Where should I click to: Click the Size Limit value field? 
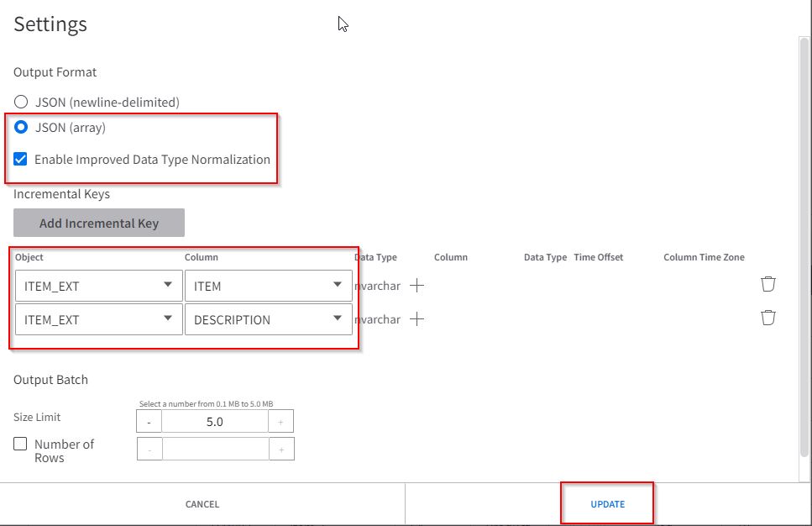214,422
